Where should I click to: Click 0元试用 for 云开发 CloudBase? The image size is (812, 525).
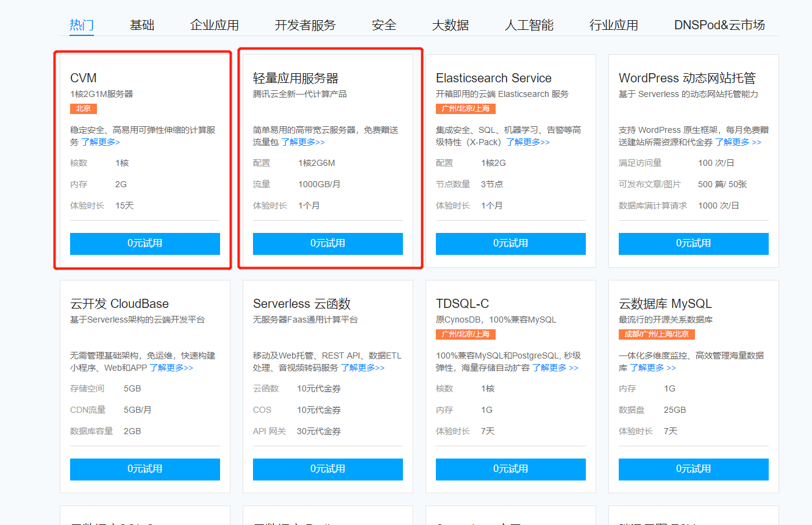click(145, 469)
